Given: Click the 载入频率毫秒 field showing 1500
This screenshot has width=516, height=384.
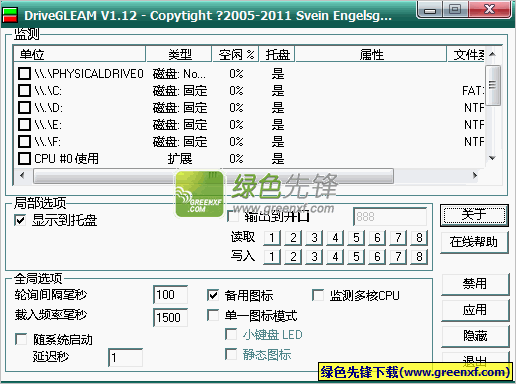Looking at the screenshot, I should [170, 318].
